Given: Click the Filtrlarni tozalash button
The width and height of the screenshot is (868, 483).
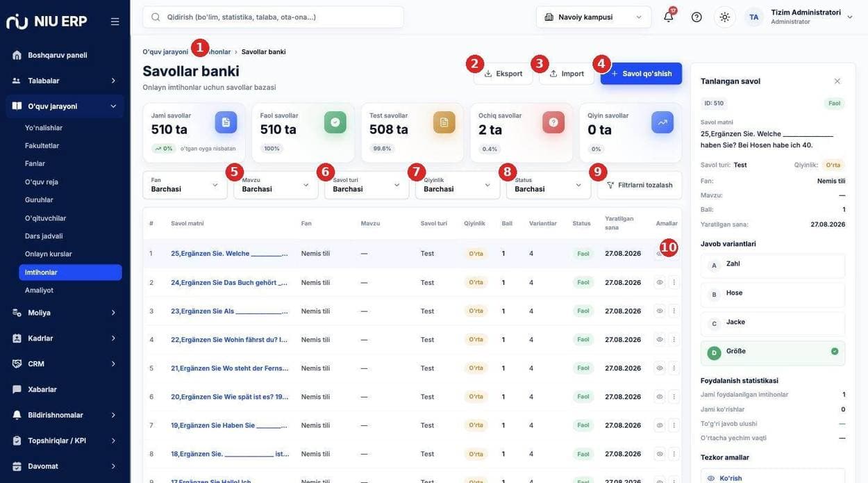Looking at the screenshot, I should pos(640,185).
